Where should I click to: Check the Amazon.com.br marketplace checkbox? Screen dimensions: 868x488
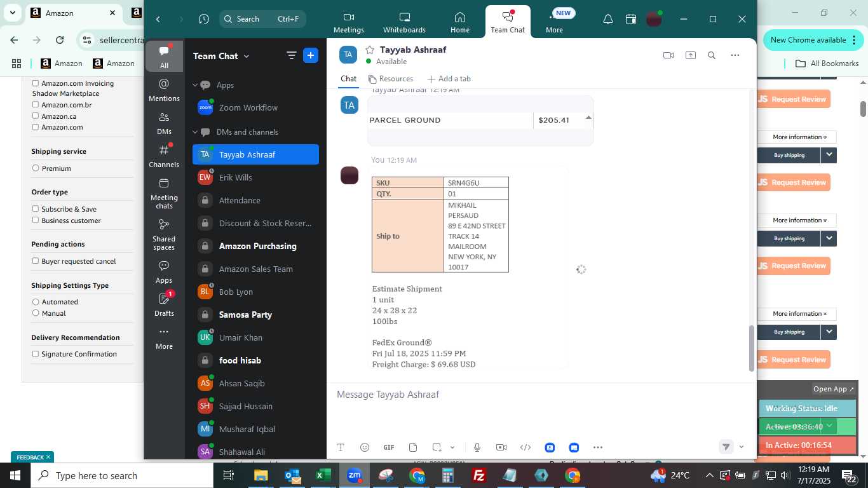pyautogui.click(x=36, y=105)
